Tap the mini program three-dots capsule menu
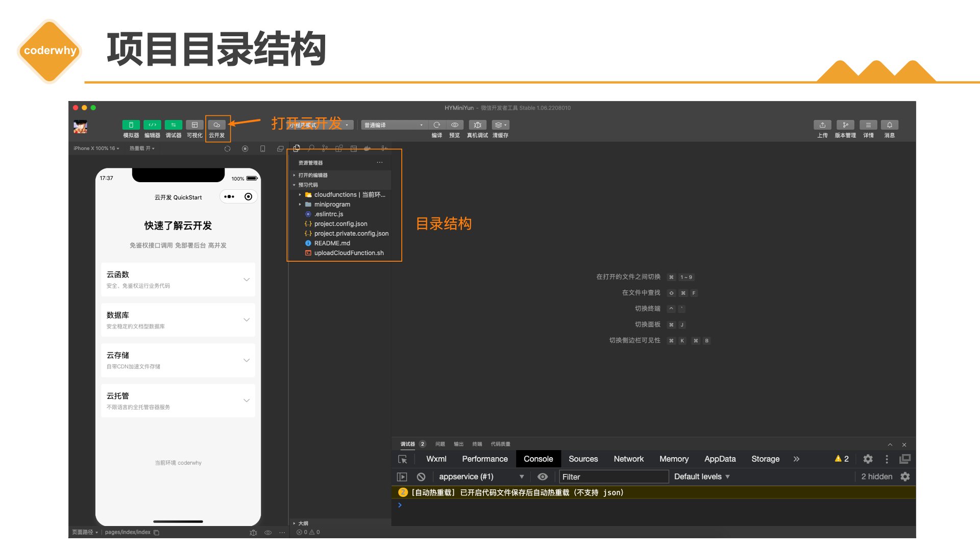This screenshot has width=980, height=551. (x=229, y=197)
